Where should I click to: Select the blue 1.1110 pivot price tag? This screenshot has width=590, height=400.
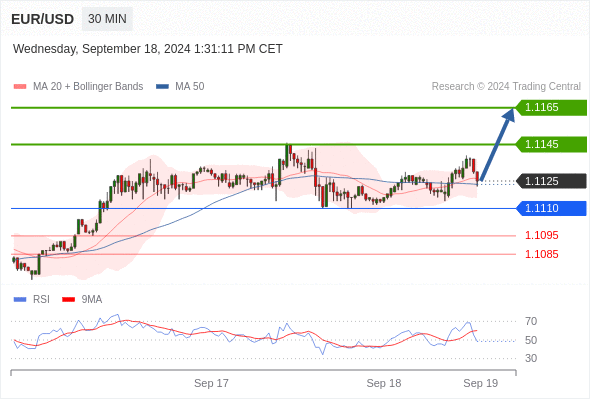[x=551, y=208]
